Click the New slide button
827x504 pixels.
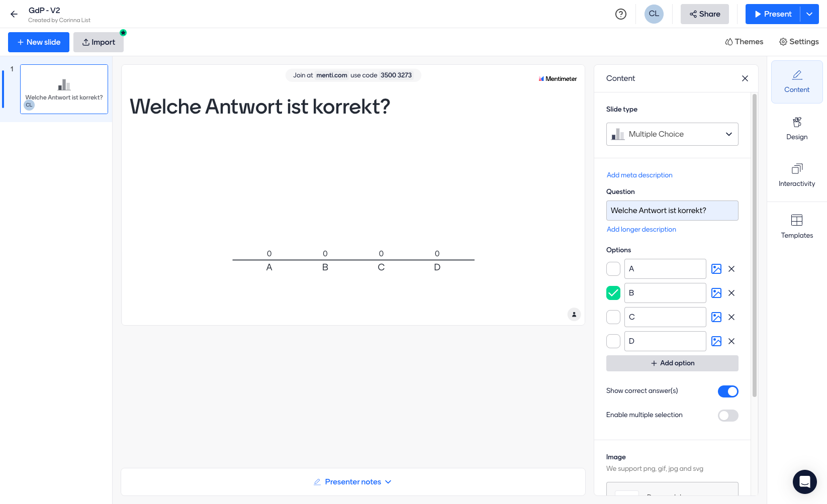click(x=39, y=42)
